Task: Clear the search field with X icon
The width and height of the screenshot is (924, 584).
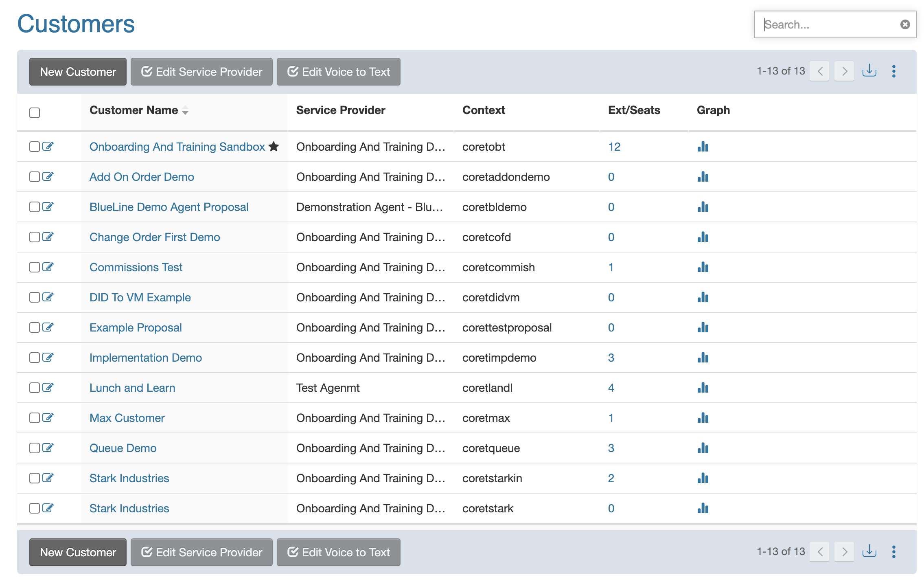Action: tap(905, 24)
